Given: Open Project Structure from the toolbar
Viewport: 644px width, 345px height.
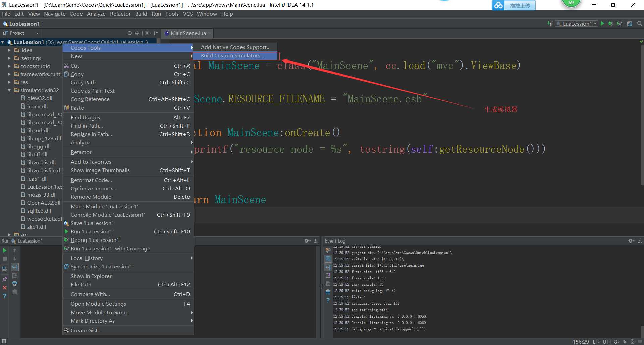Looking at the screenshot, I should [630, 23].
